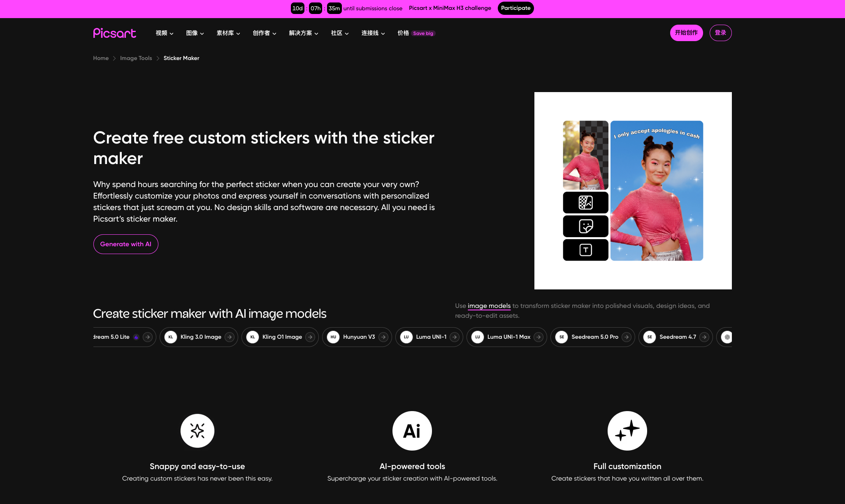
Task: Click the Sticker Maker breadcrumb
Action: click(x=181, y=58)
